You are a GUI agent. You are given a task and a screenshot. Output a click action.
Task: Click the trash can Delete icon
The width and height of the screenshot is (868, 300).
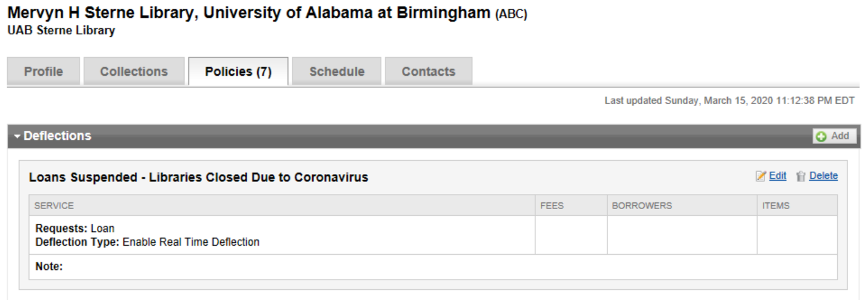801,176
